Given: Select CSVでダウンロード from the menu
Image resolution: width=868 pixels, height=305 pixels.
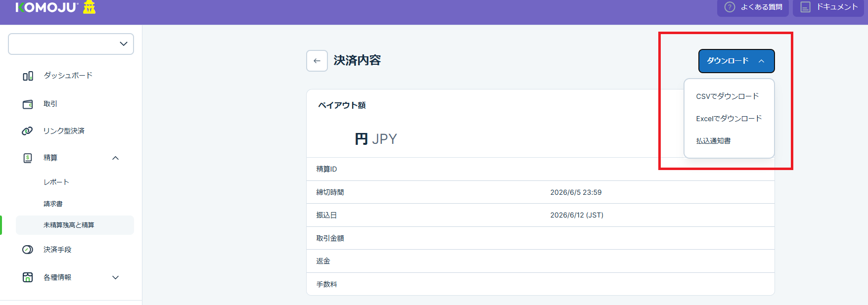Looking at the screenshot, I should (727, 96).
